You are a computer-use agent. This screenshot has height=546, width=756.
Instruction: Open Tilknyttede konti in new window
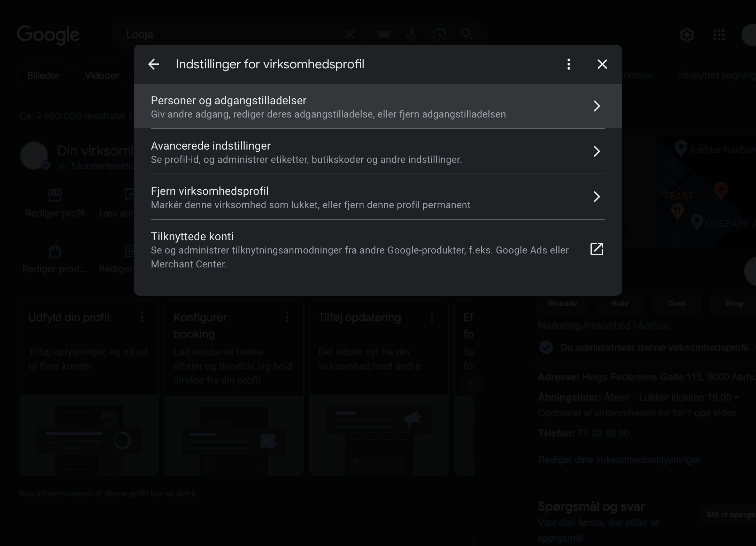coord(378,249)
